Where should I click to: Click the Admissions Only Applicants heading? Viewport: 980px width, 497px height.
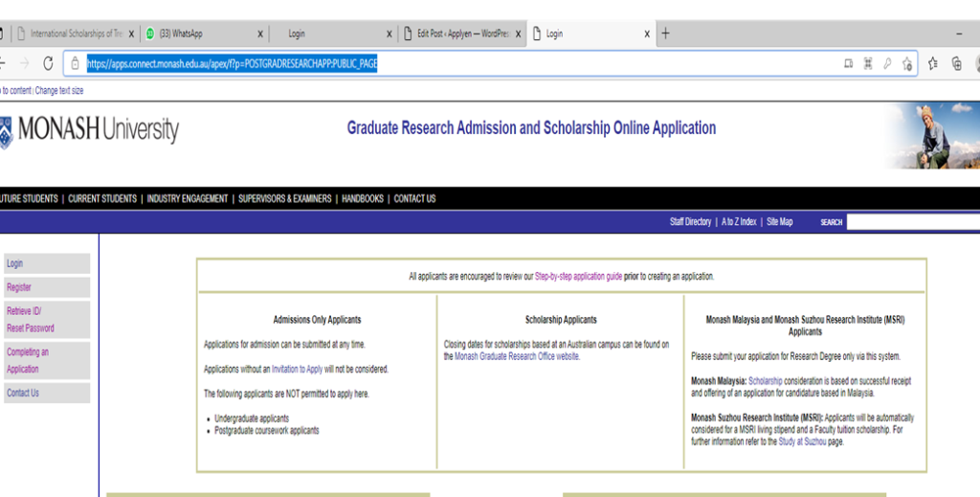[317, 320]
